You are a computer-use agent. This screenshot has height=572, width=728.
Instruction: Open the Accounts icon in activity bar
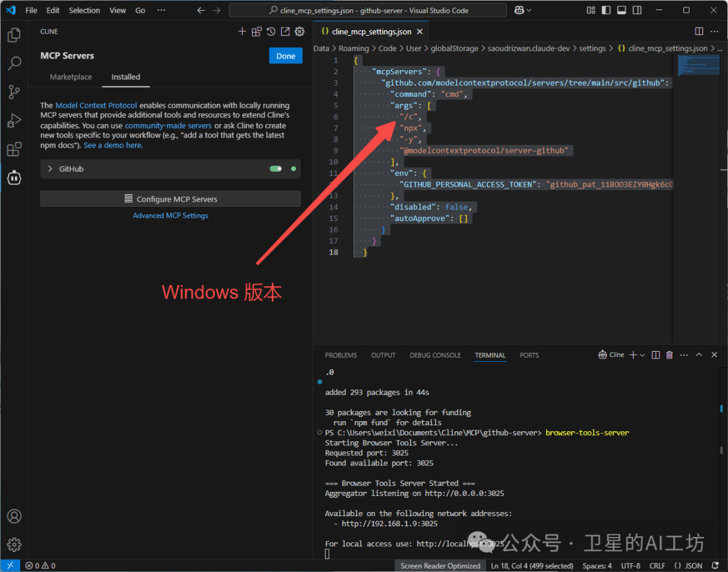(x=14, y=516)
